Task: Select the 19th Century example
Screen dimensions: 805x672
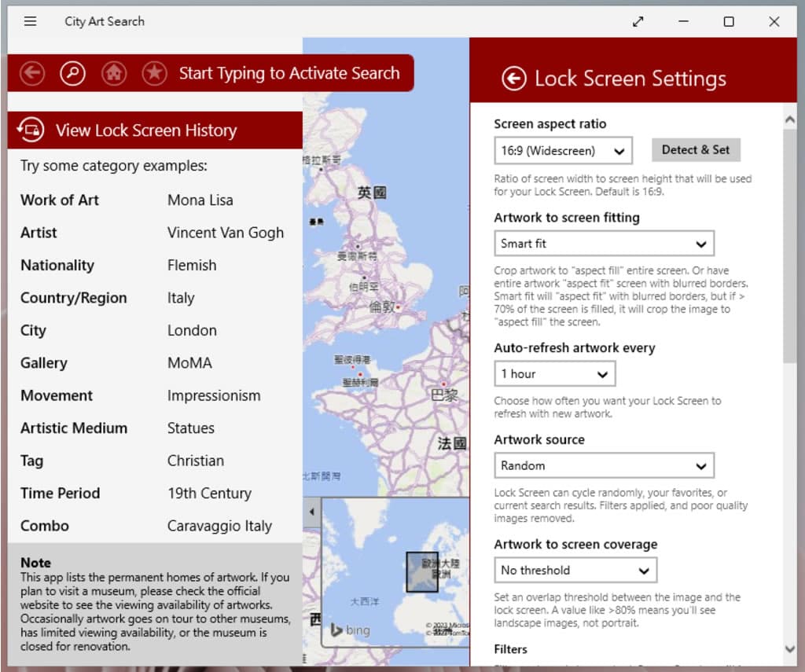Action: point(209,494)
